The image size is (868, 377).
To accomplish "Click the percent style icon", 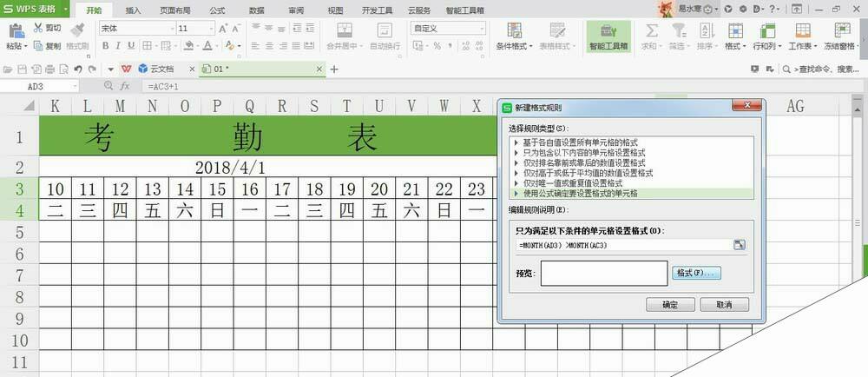I will coord(437,45).
